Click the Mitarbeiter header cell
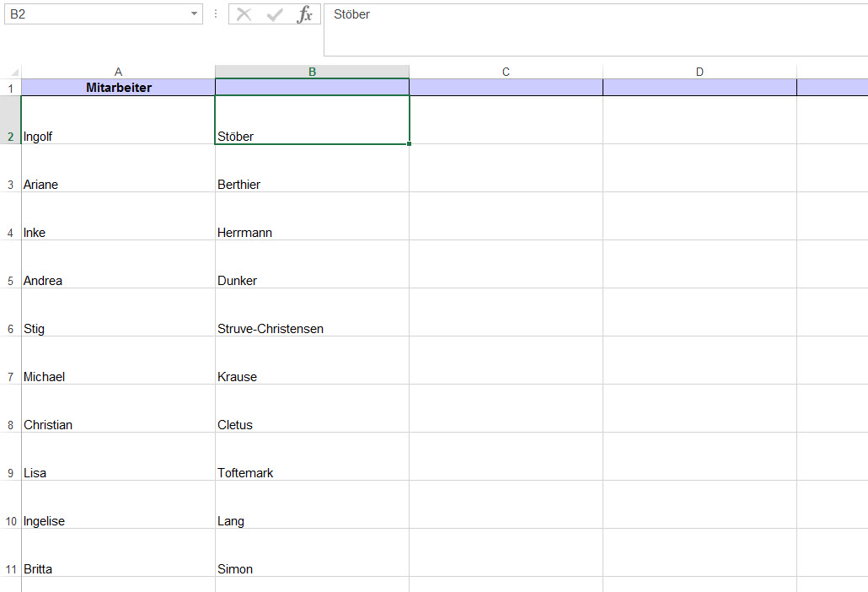The width and height of the screenshot is (868, 592). point(118,88)
